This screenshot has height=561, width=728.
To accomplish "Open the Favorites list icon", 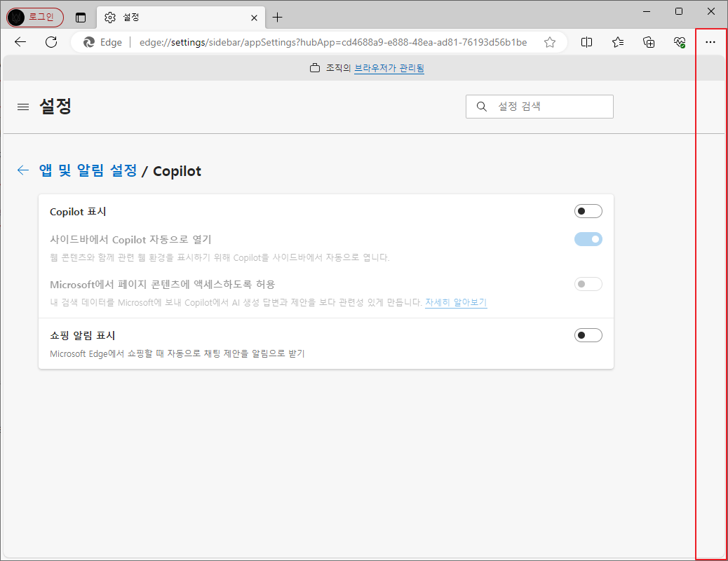I will pos(617,42).
